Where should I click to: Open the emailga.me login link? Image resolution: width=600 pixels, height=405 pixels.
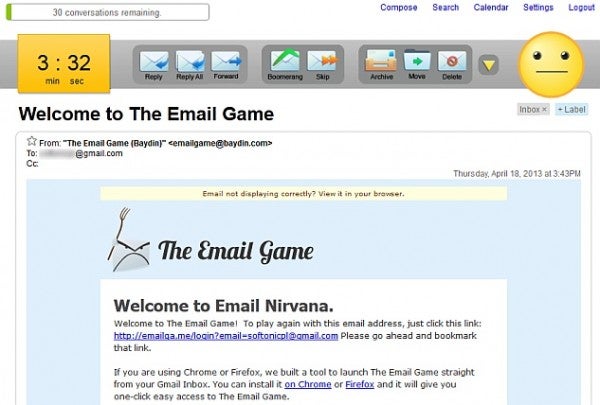click(x=226, y=336)
